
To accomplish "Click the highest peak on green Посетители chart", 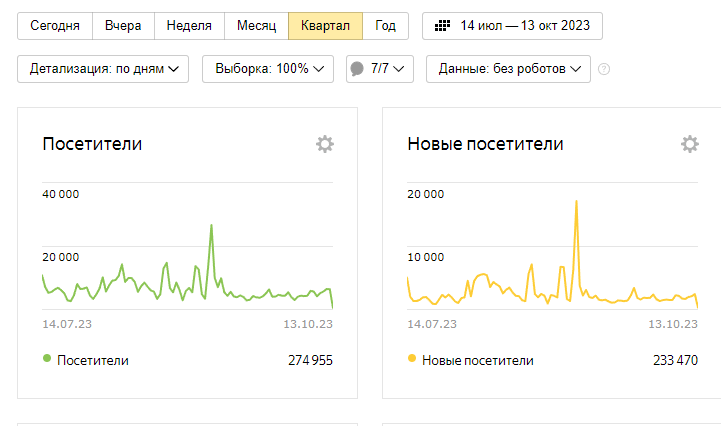I will pos(211,226).
